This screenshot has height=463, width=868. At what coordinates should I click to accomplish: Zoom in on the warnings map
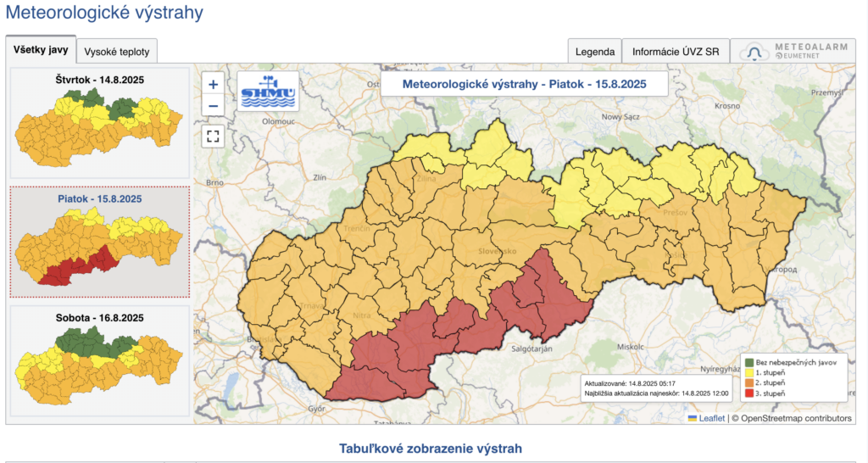(x=213, y=84)
